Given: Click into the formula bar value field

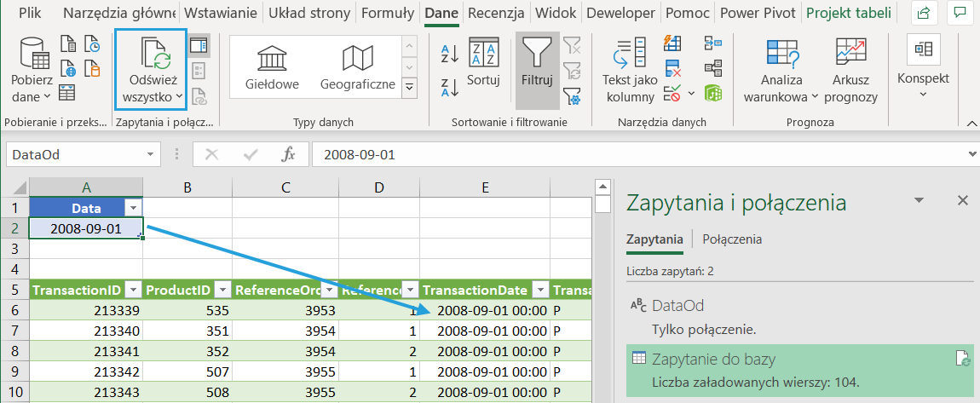Looking at the screenshot, I should 639,154.
